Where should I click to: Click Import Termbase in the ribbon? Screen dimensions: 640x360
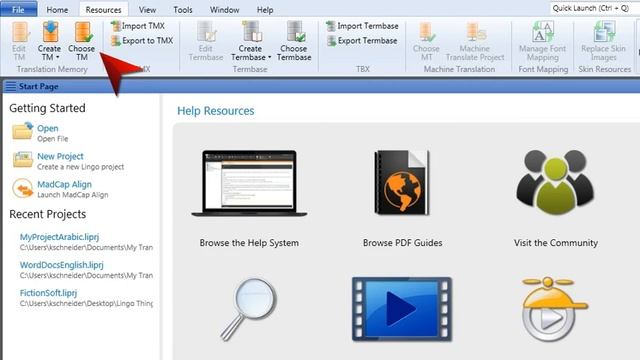click(x=362, y=26)
